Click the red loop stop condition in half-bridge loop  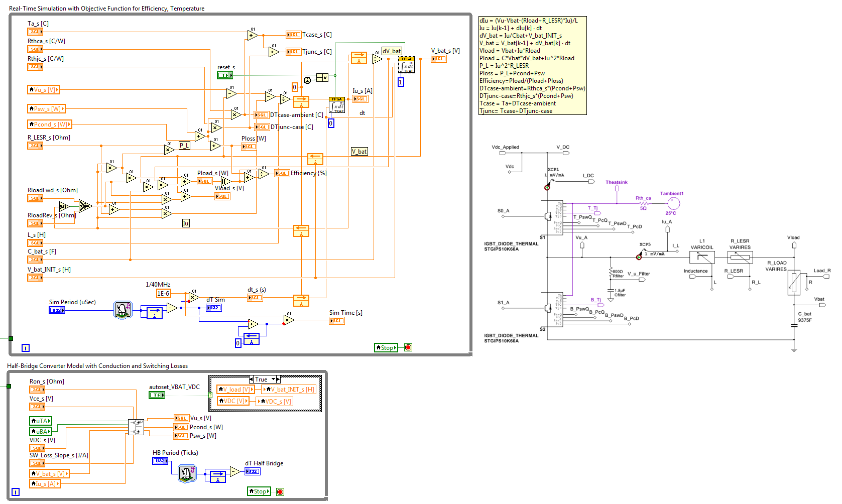(x=280, y=491)
